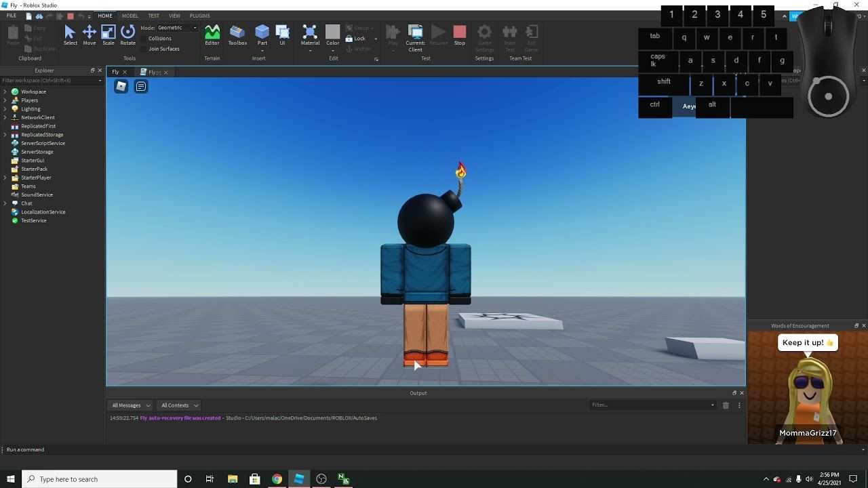Click the red stop icon in quick access bar

pos(70,16)
